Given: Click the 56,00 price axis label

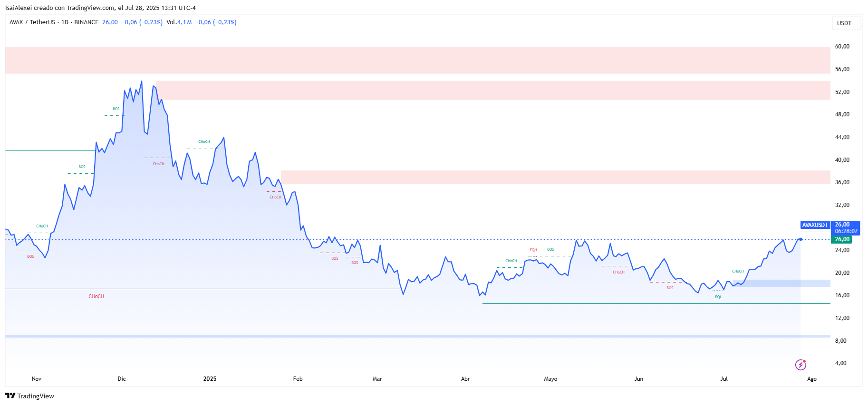Looking at the screenshot, I should coord(842,69).
